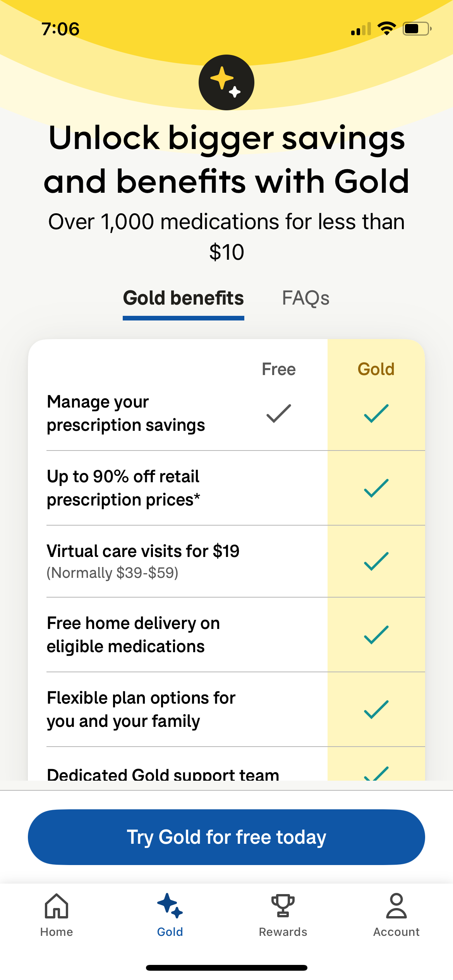Click the Gold sparkle logo at the top
This screenshot has height=980, width=453.
(226, 81)
